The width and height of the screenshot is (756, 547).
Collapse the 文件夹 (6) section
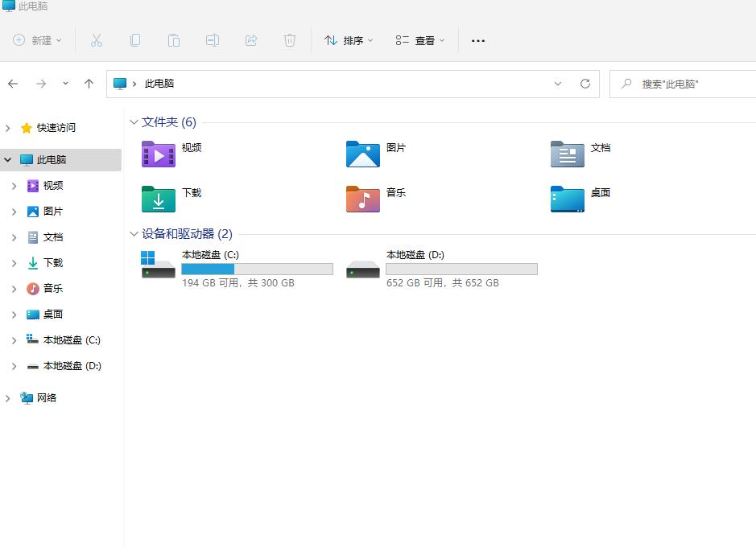click(134, 122)
